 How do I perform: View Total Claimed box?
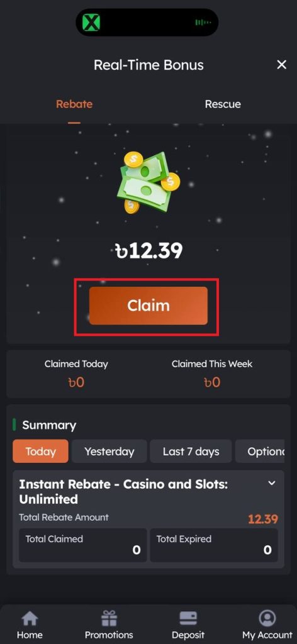click(x=82, y=545)
